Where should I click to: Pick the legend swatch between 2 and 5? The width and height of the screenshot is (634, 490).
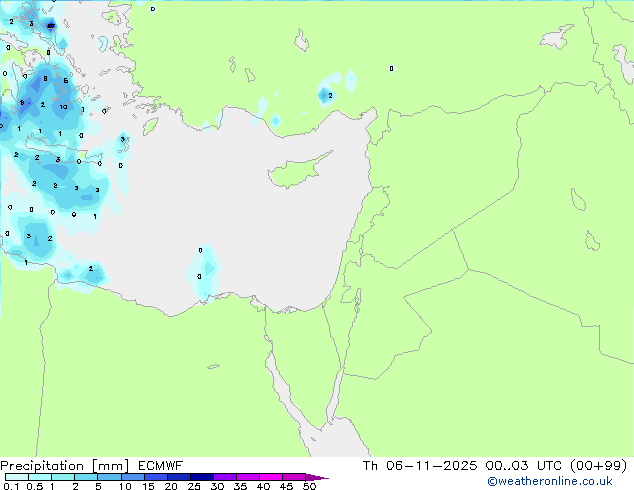[x=86, y=477]
